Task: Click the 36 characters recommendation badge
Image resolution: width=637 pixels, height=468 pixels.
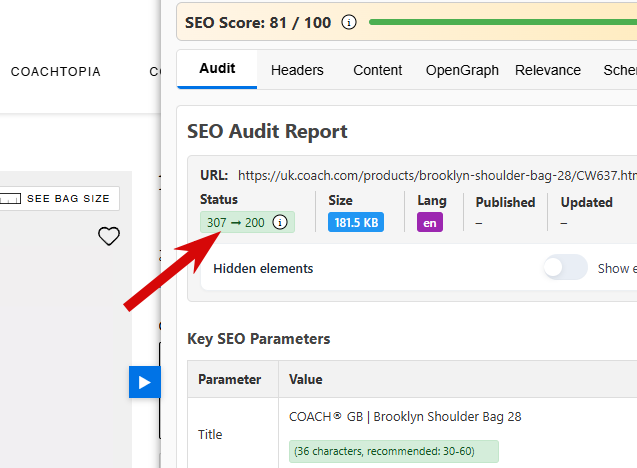Action: tap(394, 452)
